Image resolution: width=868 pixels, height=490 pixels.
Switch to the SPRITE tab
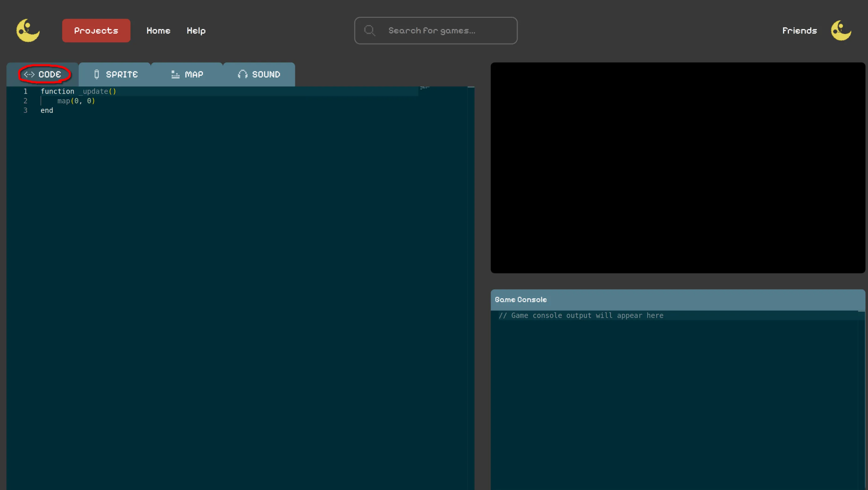115,74
